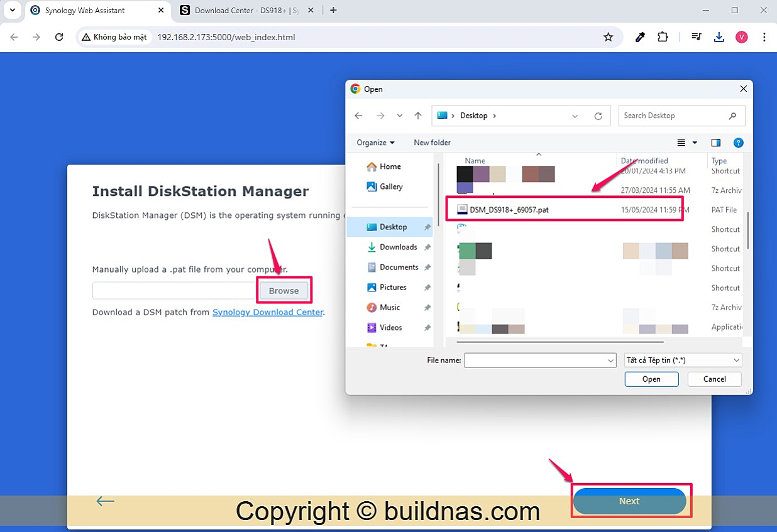The width and height of the screenshot is (777, 532).
Task: Open the Organize menu
Action: 375,143
